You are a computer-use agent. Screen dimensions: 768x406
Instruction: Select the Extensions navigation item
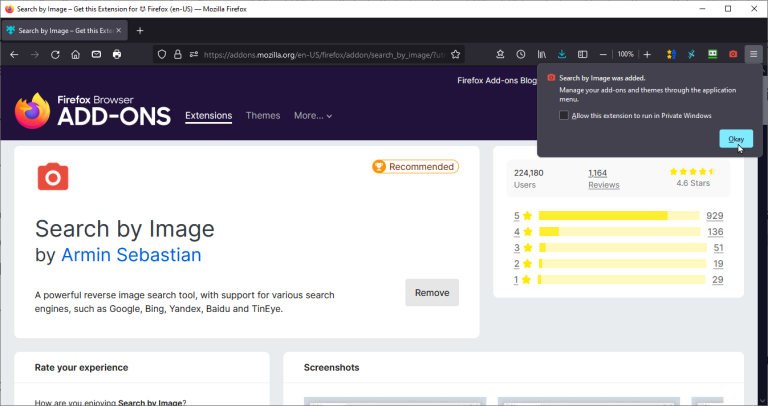tap(208, 116)
